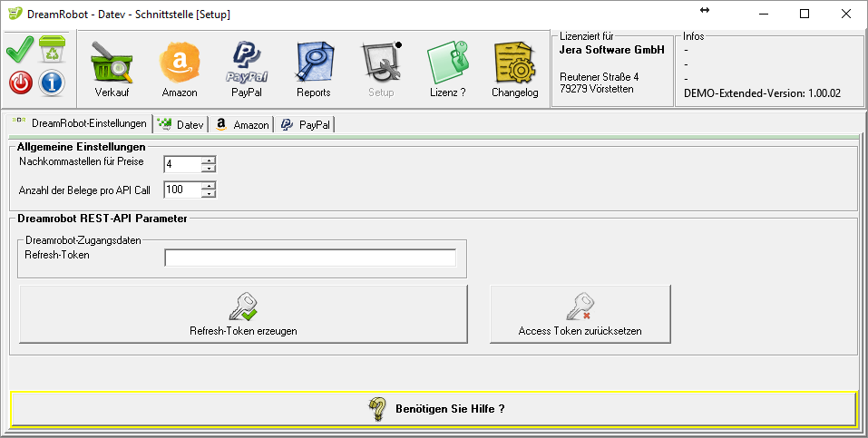Open Reports from the toolbar
This screenshot has width=868, height=438.
pos(314,70)
